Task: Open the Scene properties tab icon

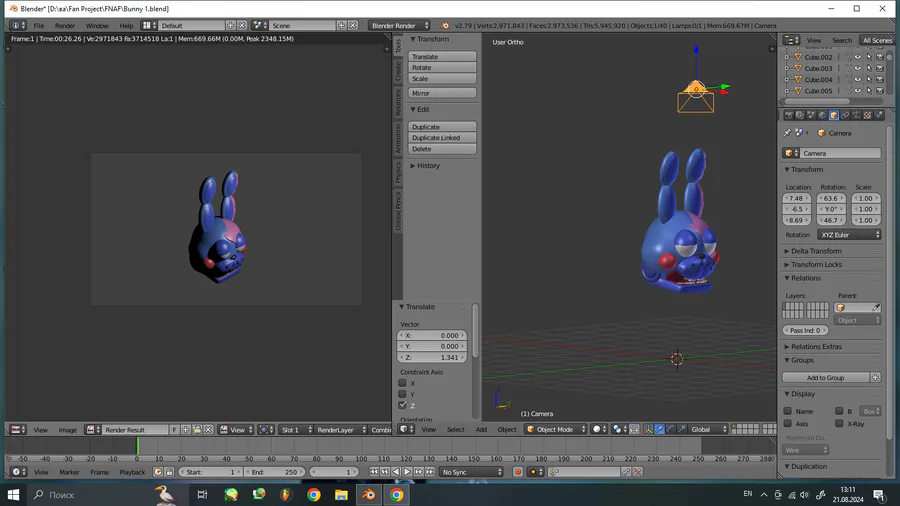Action: [811, 115]
